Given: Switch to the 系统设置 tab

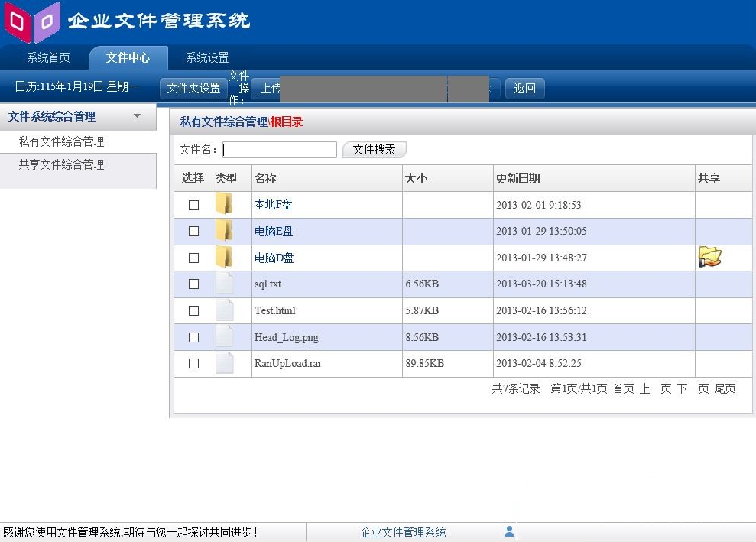Looking at the screenshot, I should coord(207,58).
